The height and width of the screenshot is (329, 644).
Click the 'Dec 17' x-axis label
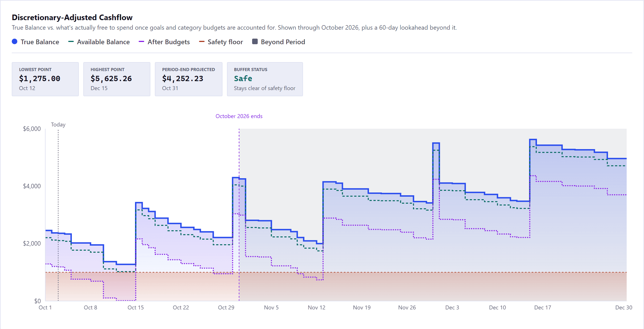click(543, 307)
